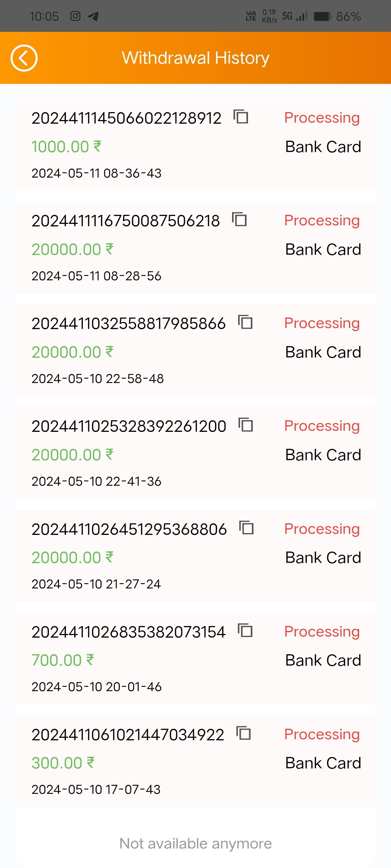
Task: Copy order ID ending in 506218
Action: [239, 220]
